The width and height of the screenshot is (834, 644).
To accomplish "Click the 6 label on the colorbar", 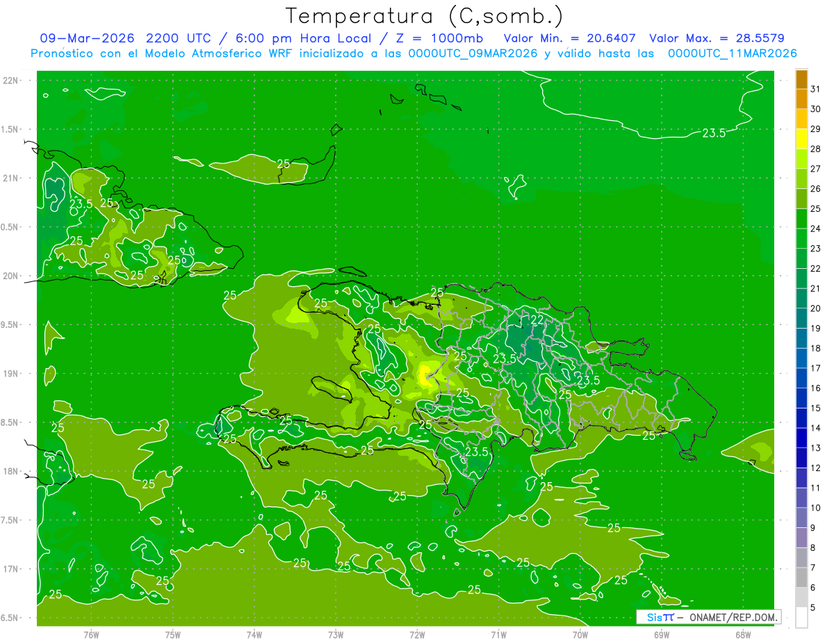I will (813, 588).
